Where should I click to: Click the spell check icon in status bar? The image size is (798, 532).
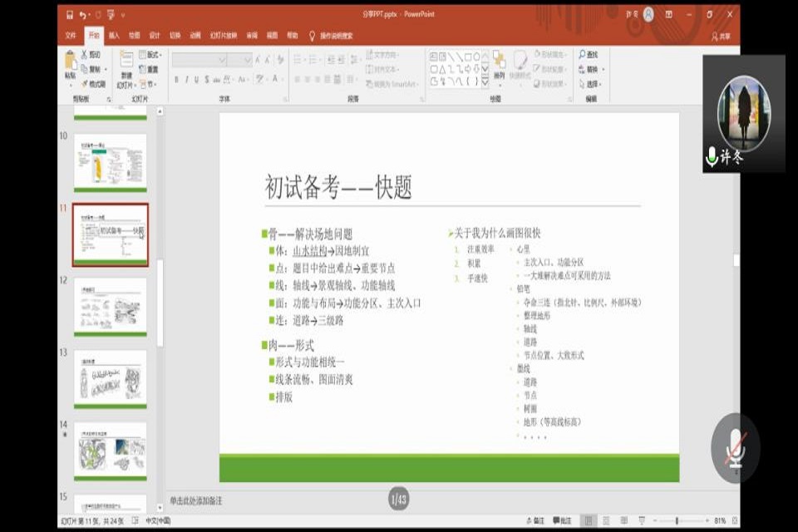click(135, 520)
